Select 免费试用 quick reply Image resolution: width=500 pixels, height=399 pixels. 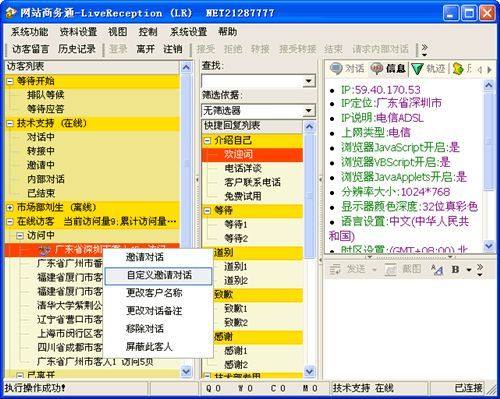[243, 197]
